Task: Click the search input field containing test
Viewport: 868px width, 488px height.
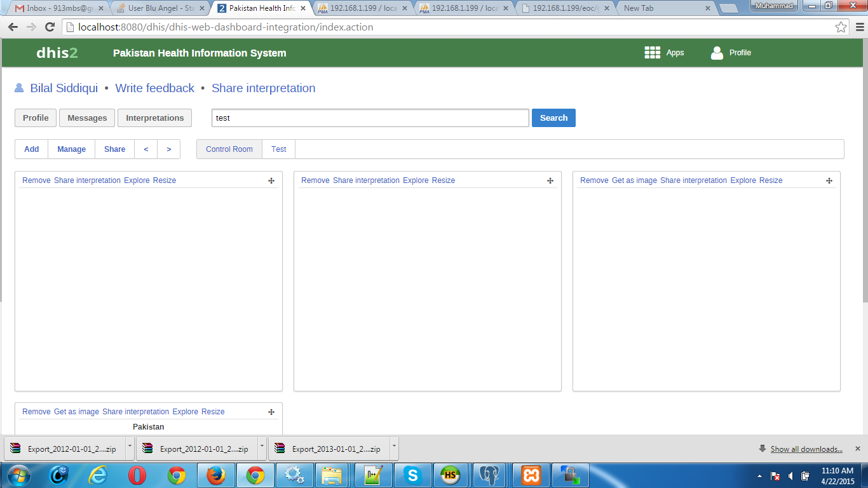Action: (x=370, y=118)
